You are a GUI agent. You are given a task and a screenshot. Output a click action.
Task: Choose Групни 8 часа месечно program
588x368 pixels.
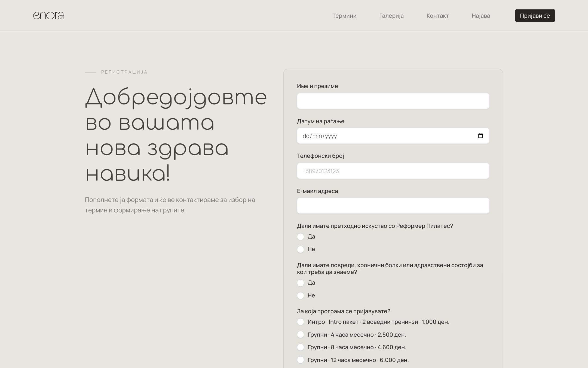[301, 347]
